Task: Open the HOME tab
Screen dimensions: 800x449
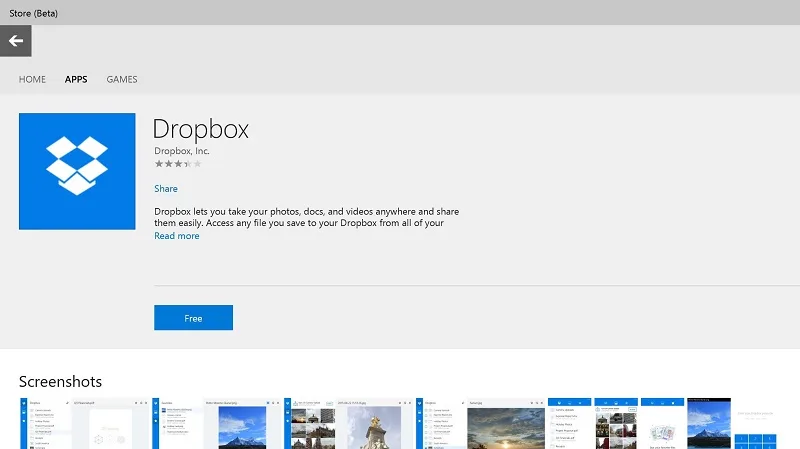Action: point(32,80)
